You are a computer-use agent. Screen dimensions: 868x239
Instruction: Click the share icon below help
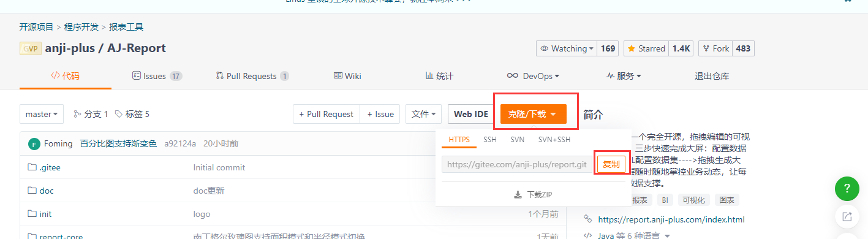click(847, 216)
